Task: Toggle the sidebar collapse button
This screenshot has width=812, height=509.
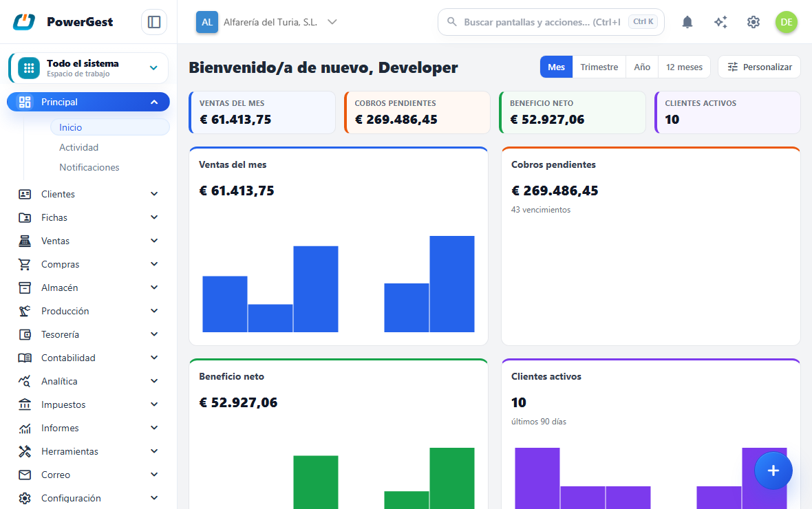Action: tap(154, 22)
